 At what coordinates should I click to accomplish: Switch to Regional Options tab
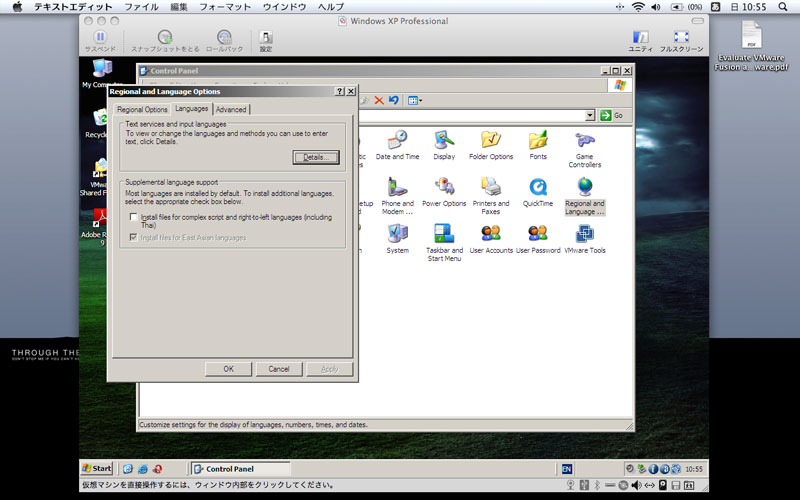[x=142, y=110]
